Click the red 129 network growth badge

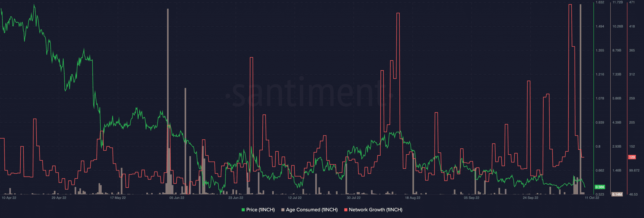click(x=632, y=157)
